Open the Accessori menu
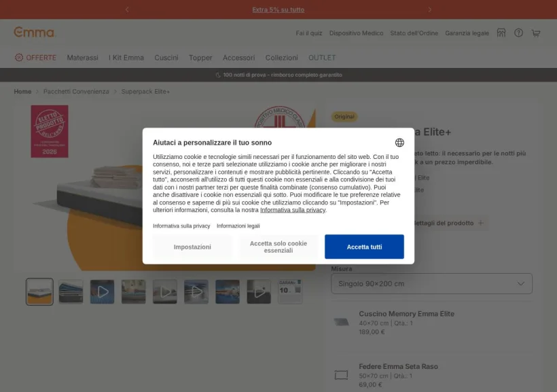557x392 pixels. coord(238,58)
